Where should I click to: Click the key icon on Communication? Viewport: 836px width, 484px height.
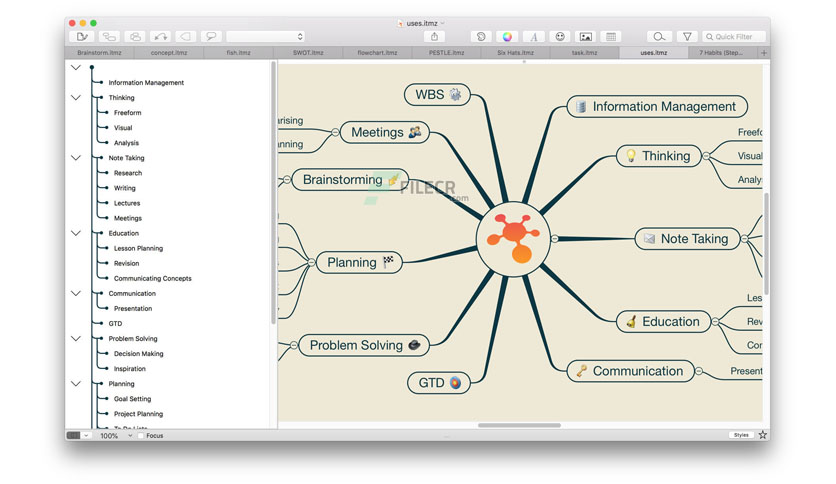[581, 370]
